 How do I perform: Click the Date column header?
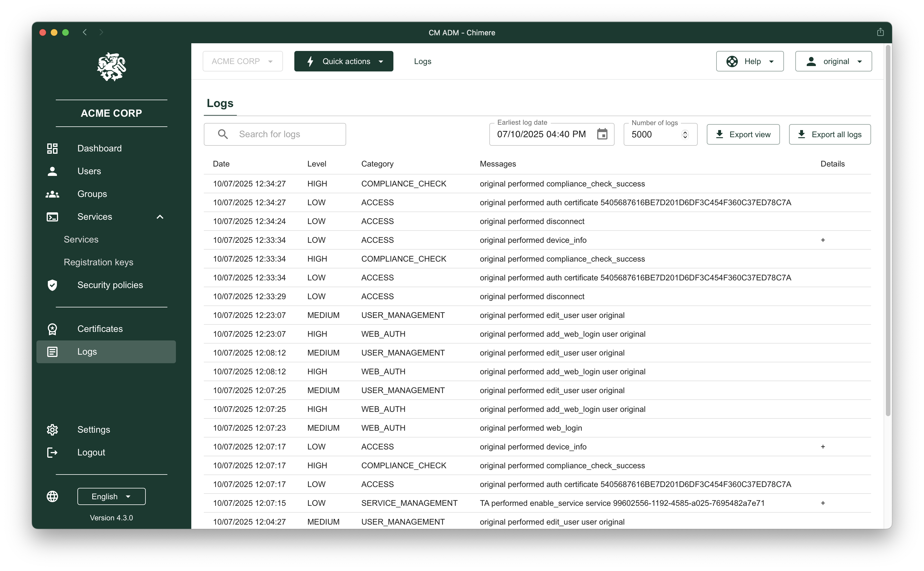(221, 164)
